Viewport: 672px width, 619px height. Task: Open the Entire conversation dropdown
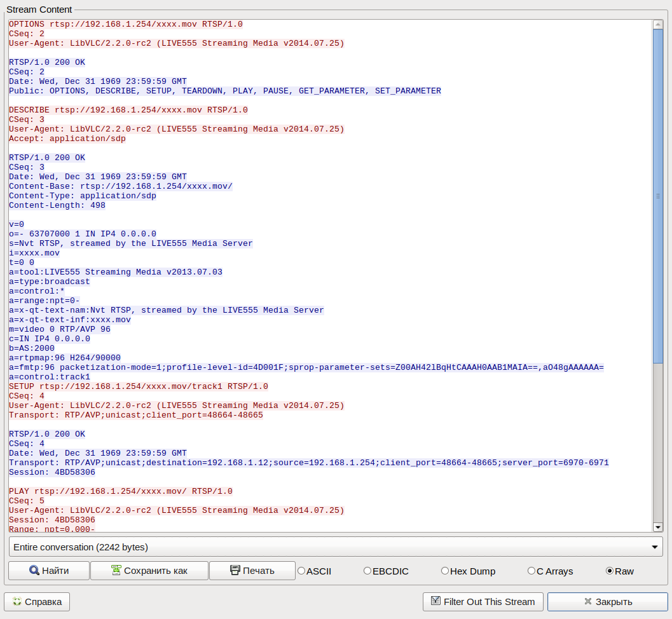pos(336,547)
